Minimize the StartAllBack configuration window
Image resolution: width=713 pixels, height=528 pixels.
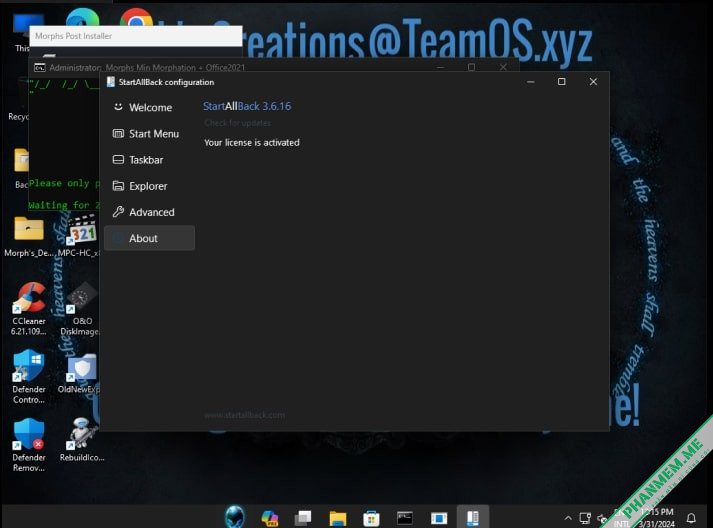(x=531, y=82)
